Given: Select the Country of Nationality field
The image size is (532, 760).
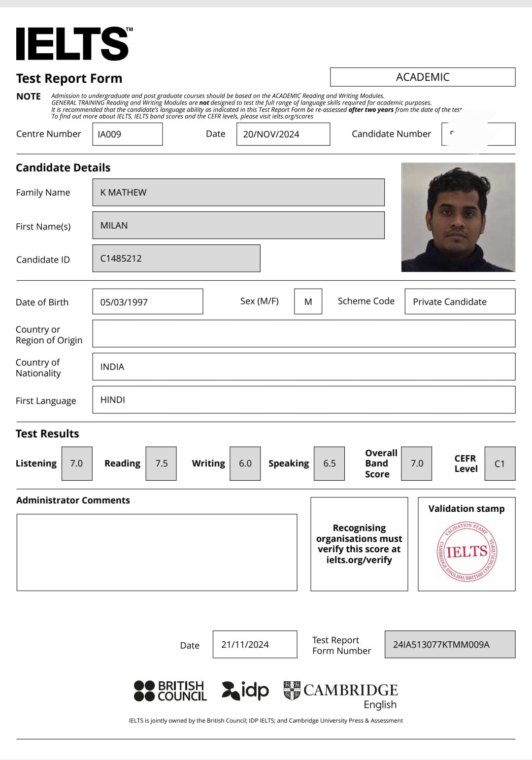Looking at the screenshot, I should pyautogui.click(x=304, y=366).
